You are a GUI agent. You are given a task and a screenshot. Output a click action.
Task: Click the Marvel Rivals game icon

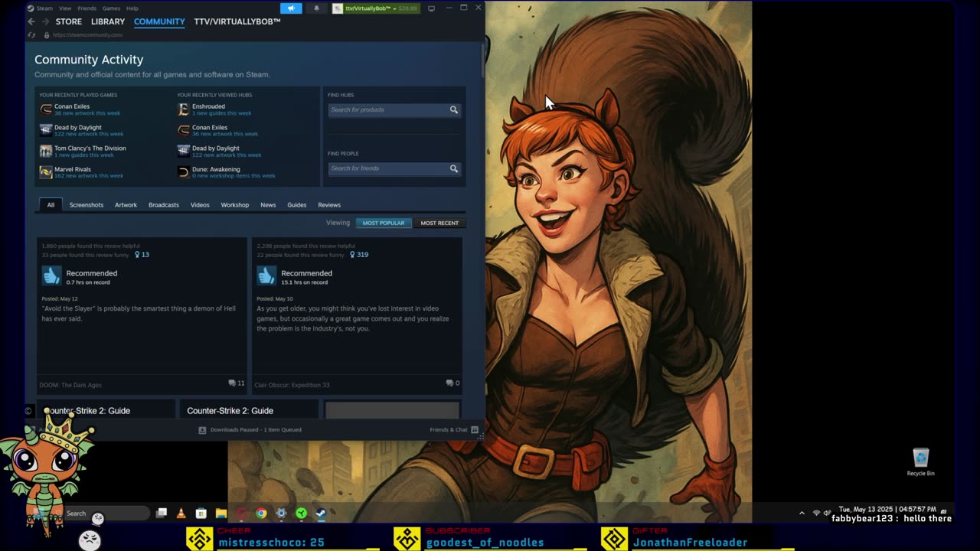46,172
